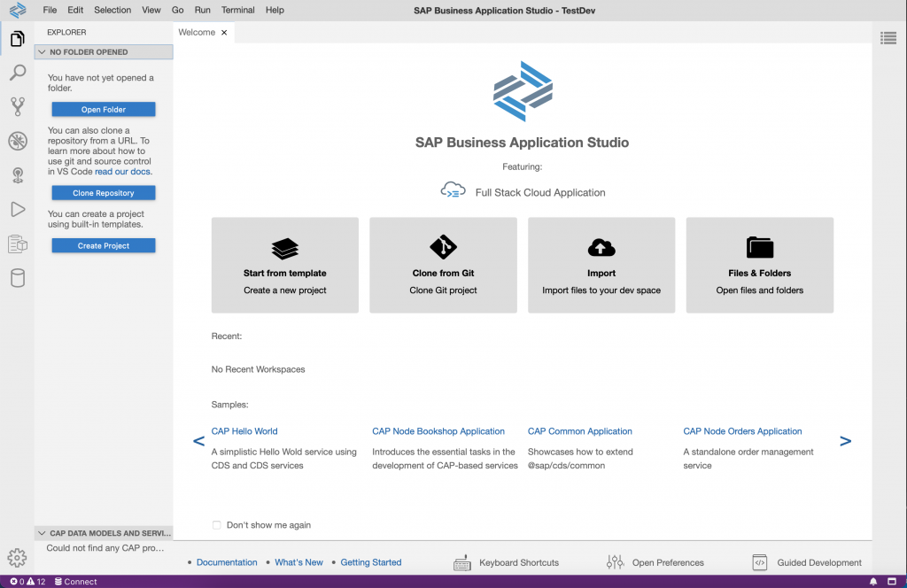
Task: Click the Start from template stack icon
Action: point(285,249)
